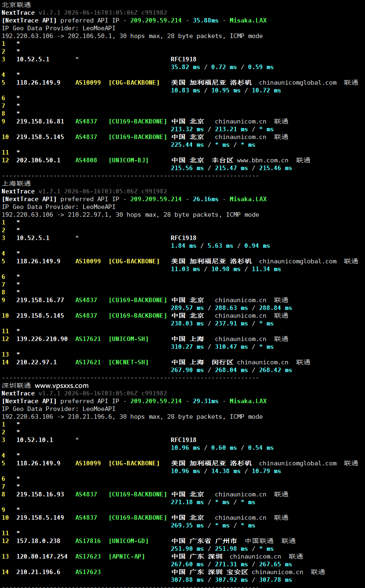Click the latency value 10.72 ms

pyautogui.click(x=266, y=90)
